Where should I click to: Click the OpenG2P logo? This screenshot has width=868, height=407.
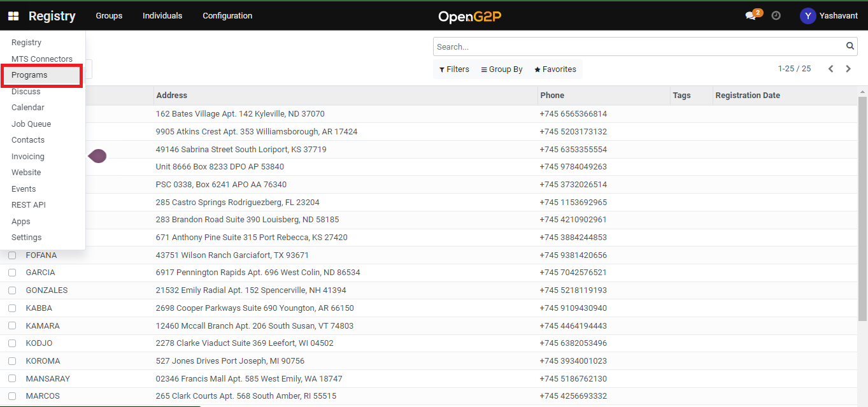click(x=469, y=16)
